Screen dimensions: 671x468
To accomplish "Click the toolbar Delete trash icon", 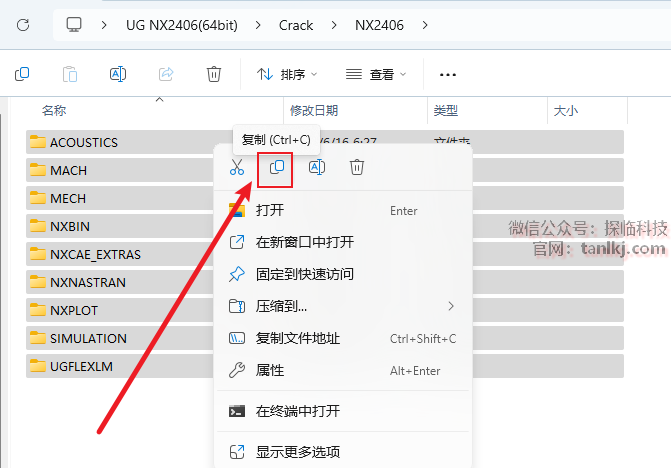I will (214, 74).
